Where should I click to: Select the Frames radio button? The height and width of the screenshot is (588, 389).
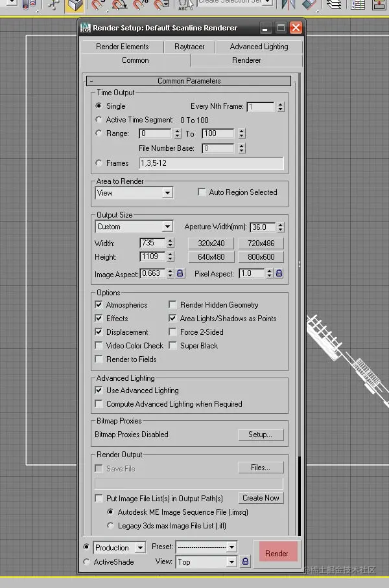click(x=99, y=163)
